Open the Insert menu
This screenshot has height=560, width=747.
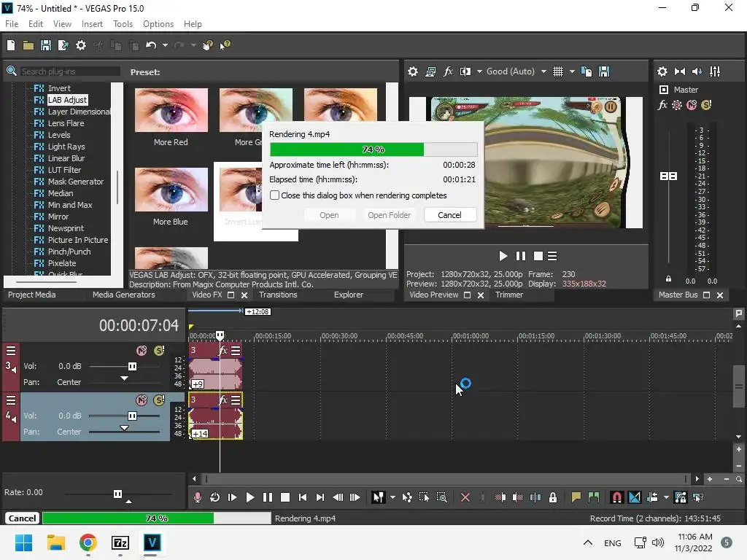(92, 24)
